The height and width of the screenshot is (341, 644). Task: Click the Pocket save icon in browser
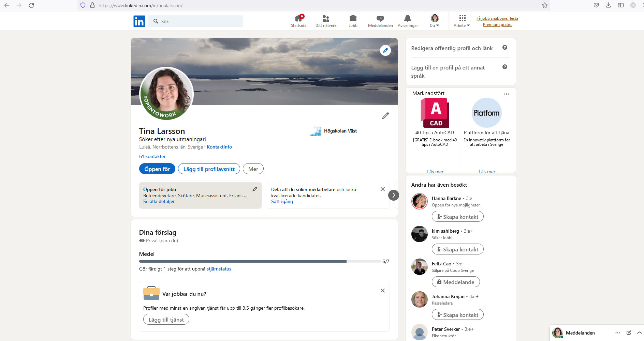tap(596, 5)
